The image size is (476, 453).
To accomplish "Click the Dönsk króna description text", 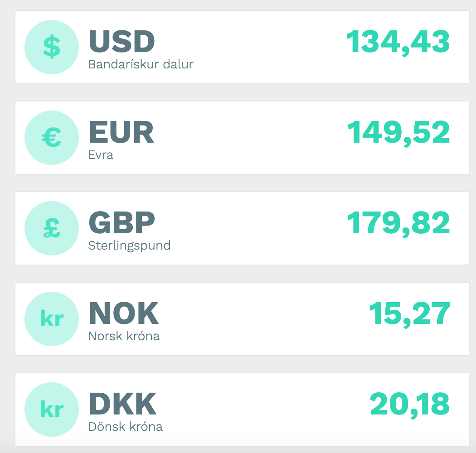I will point(126,427).
